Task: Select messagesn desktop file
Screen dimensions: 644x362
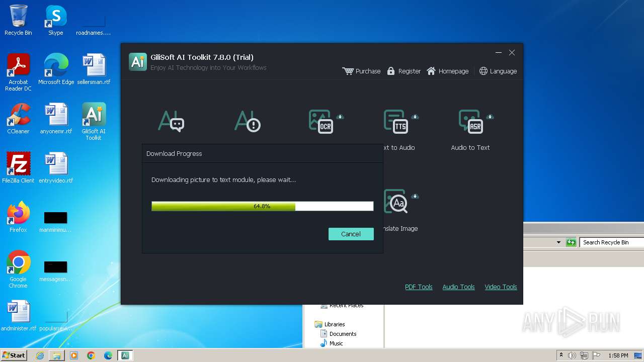Action: 55,271
